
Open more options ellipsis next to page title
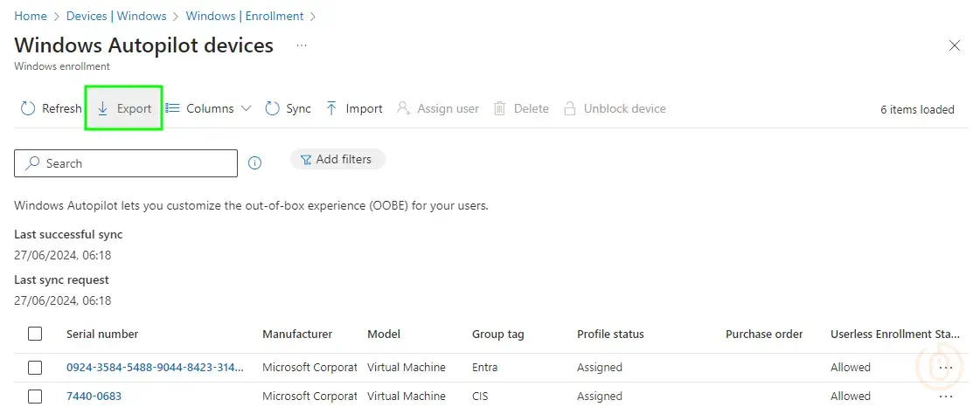302,45
